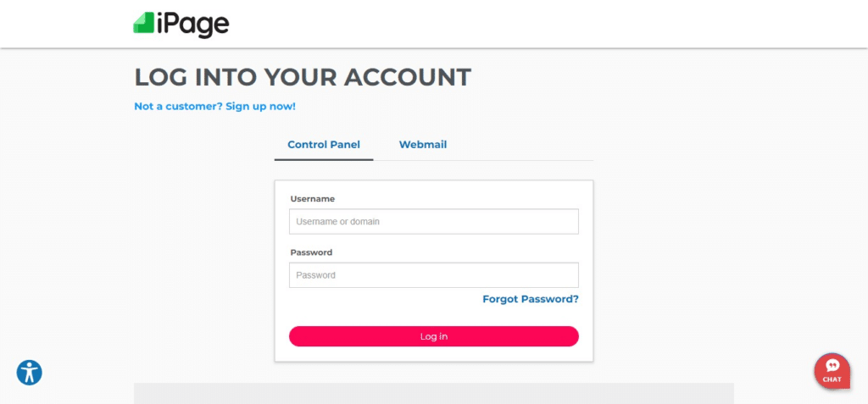The width and height of the screenshot is (868, 404).
Task: Click the gray banner below the login form
Action: (x=433, y=394)
